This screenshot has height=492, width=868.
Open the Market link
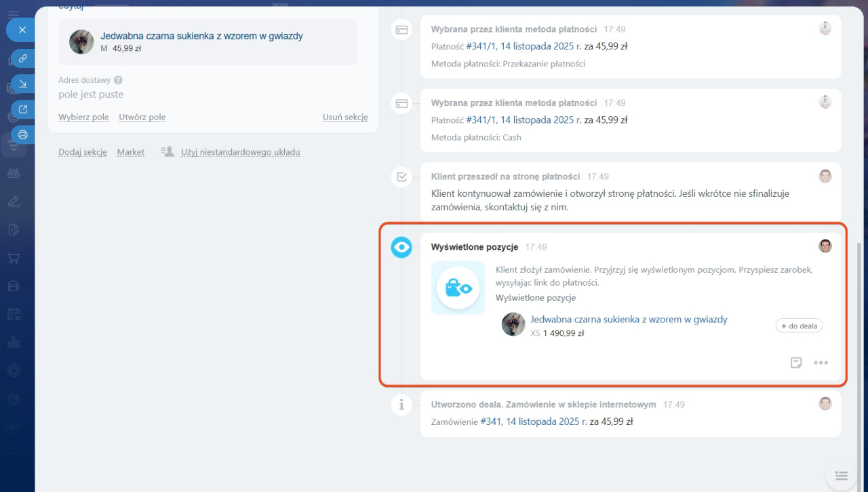tap(130, 152)
